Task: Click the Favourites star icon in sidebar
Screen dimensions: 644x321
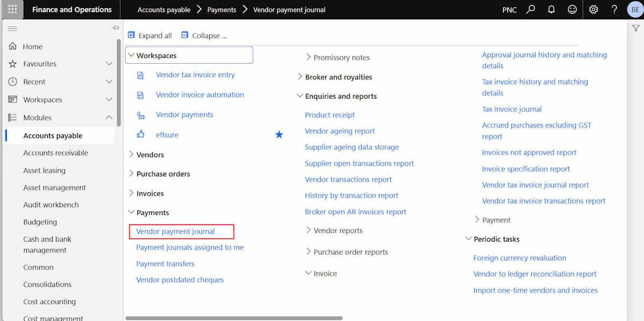Action: pos(13,64)
